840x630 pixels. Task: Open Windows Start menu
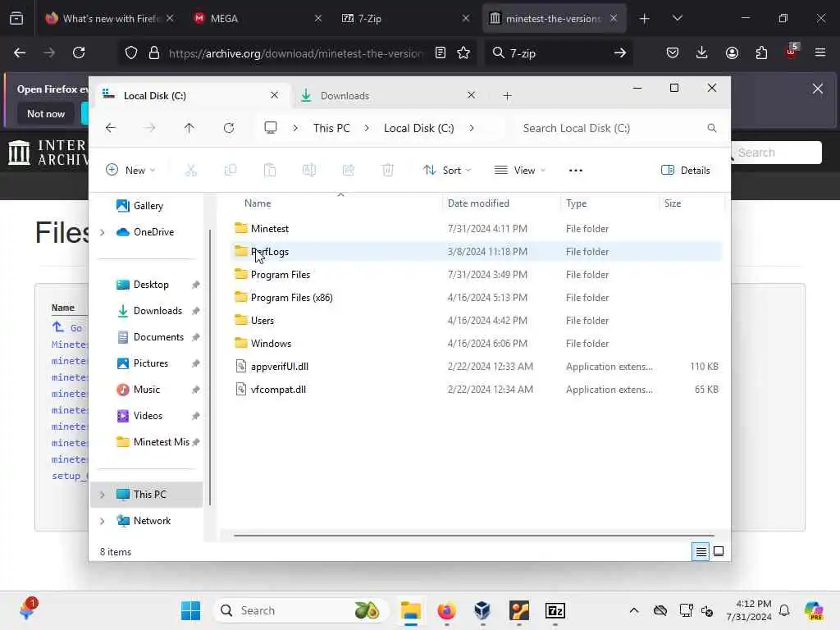click(190, 610)
